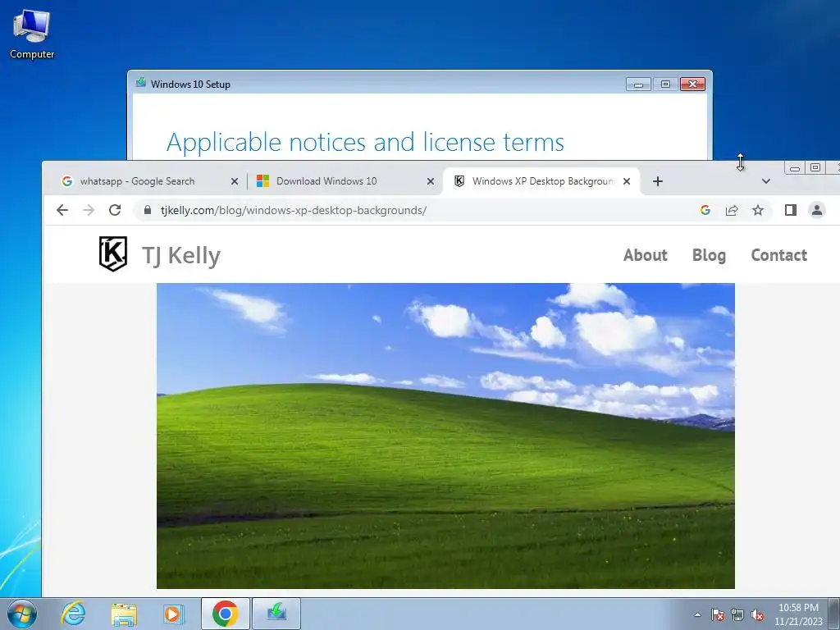Screen dimensions: 840x630
Task: Launch Internet Explorer from taskbar
Action: point(73,614)
